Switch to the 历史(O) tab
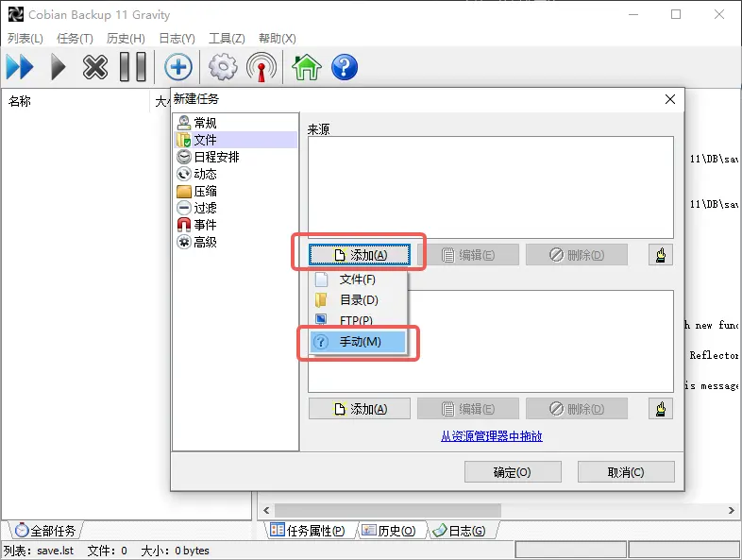The image size is (742, 560). coord(390,531)
